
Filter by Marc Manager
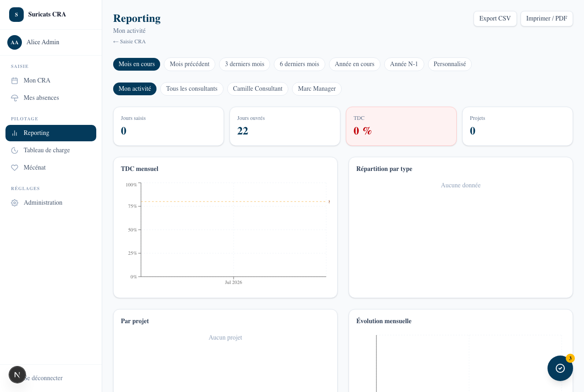point(317,89)
